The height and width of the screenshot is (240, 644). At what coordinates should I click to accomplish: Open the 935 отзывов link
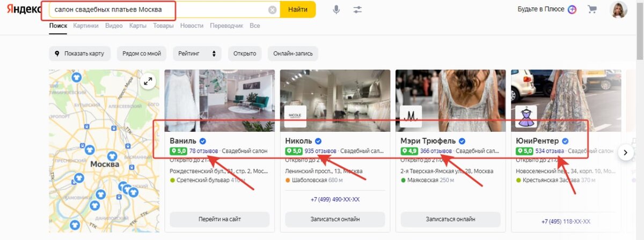pos(320,151)
